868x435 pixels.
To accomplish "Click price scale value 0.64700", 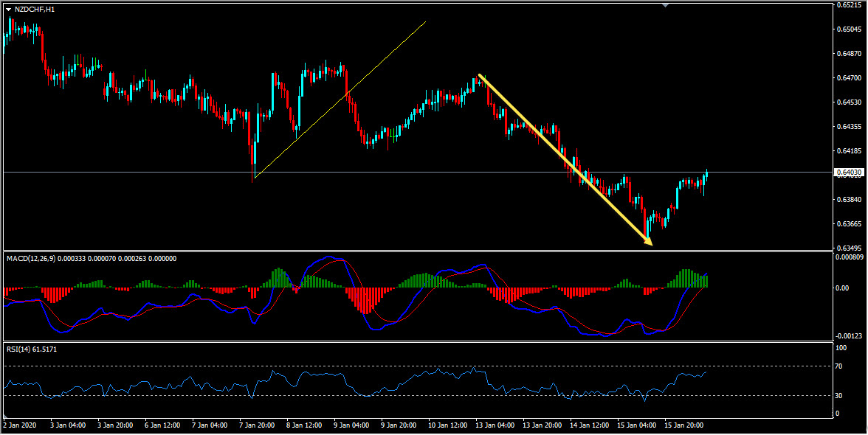I will click(x=849, y=78).
